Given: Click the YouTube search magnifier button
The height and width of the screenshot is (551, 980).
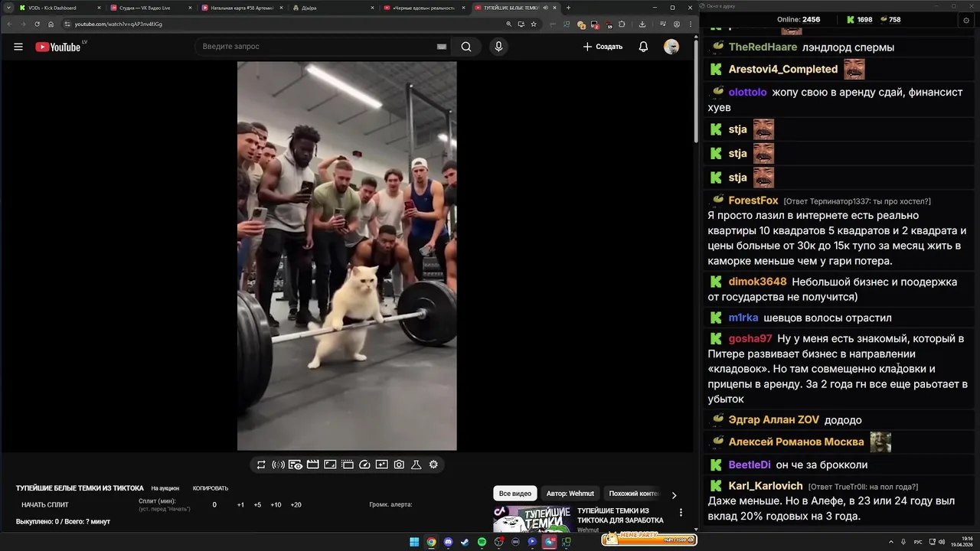Looking at the screenshot, I should point(466,47).
